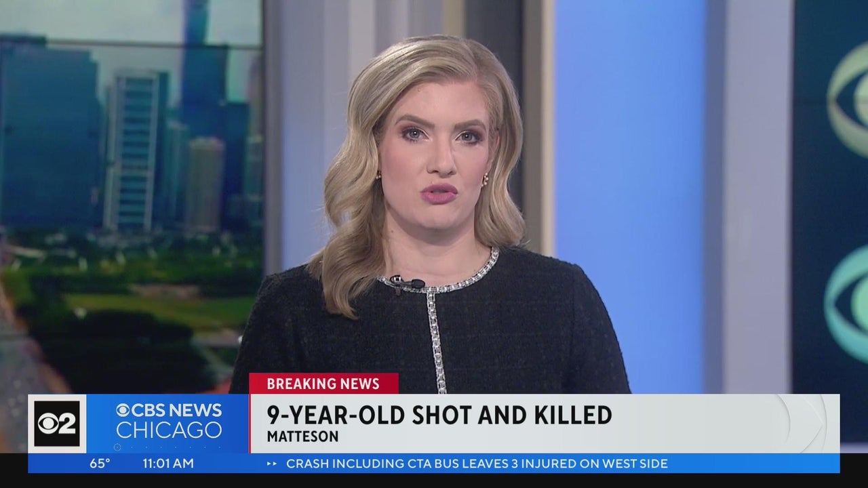Click the small CBS eye beside 'CBS NEWS'
Image resolution: width=868 pixels, height=488 pixels.
(x=122, y=411)
